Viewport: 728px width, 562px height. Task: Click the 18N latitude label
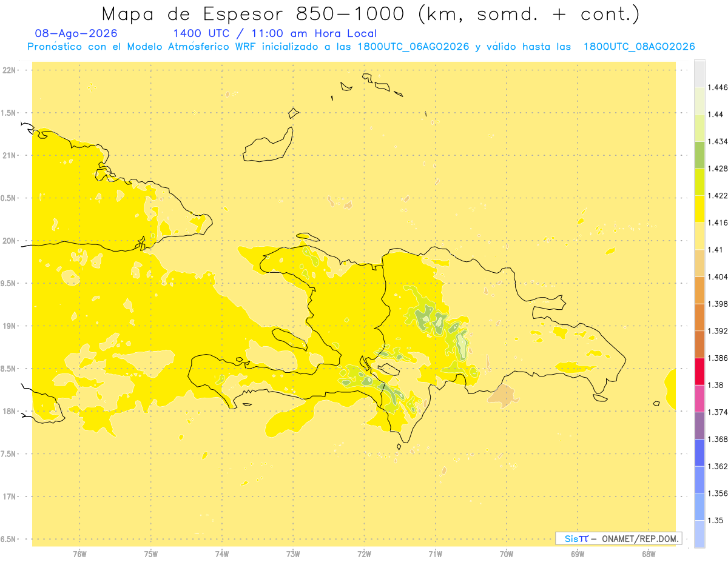(x=9, y=411)
